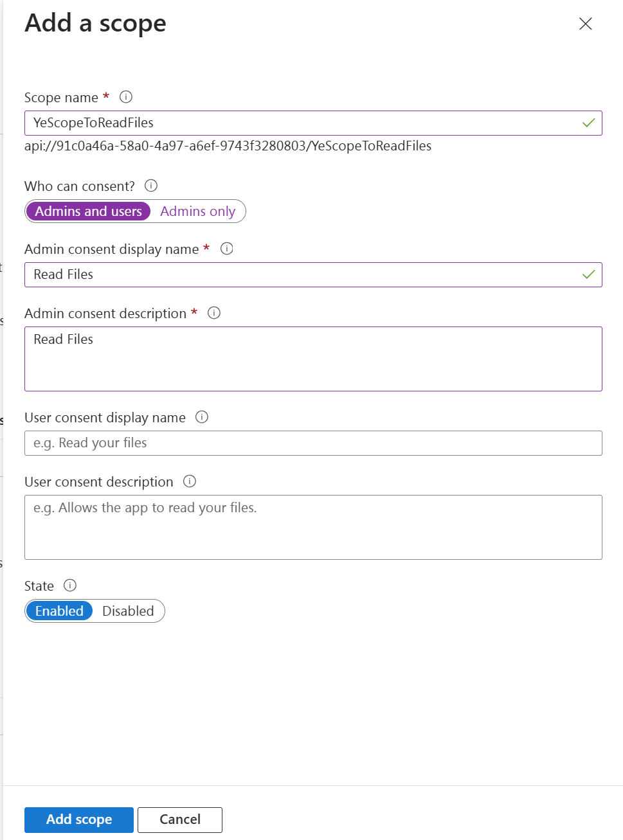Click into Admin consent description textarea
Screen dimensions: 623x840
(313, 359)
